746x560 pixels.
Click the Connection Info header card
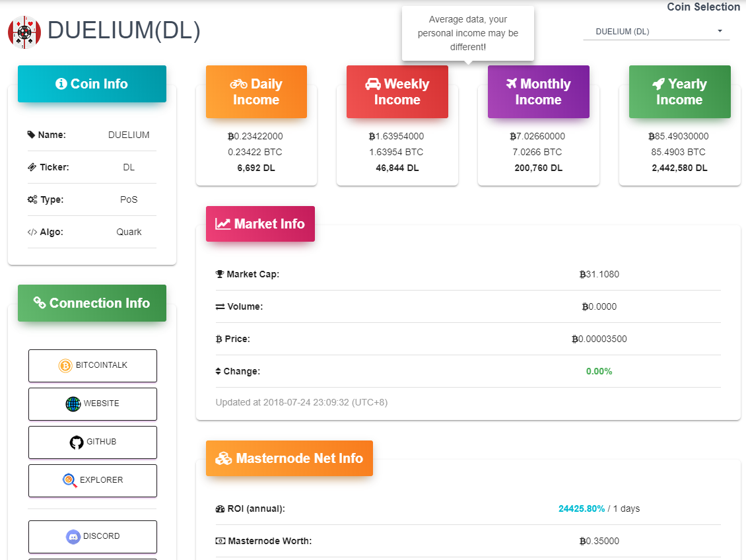click(92, 303)
